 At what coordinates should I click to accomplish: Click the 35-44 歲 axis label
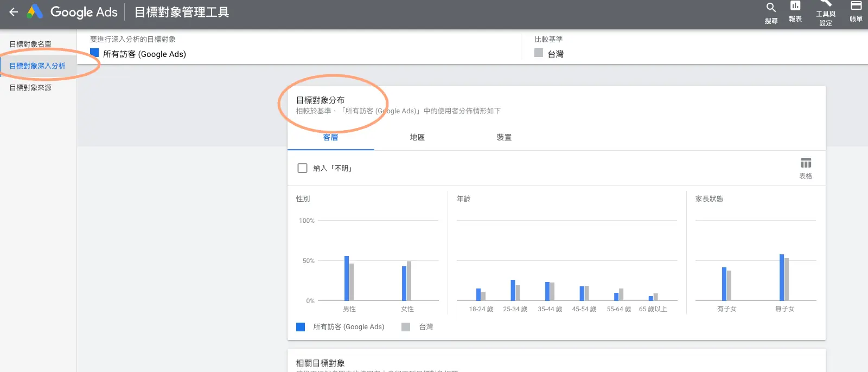(550, 309)
